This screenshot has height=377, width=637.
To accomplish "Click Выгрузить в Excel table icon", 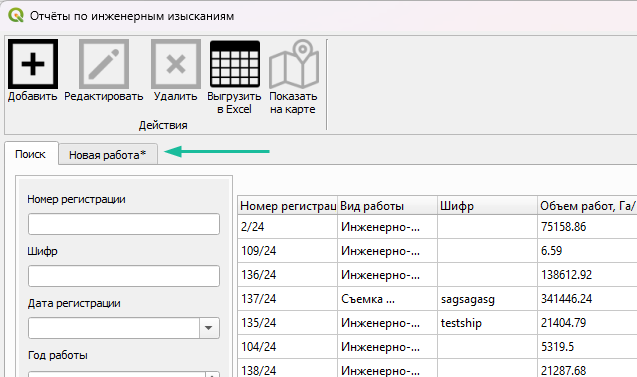I will point(235,64).
